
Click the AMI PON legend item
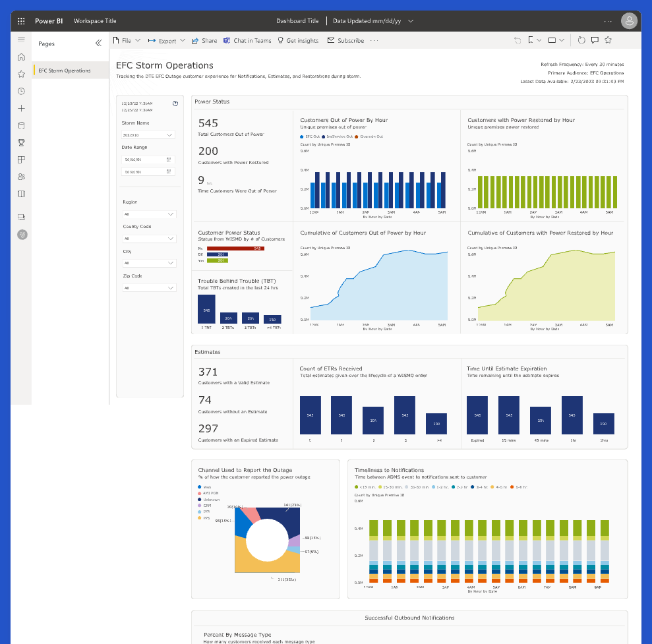pos(208,493)
